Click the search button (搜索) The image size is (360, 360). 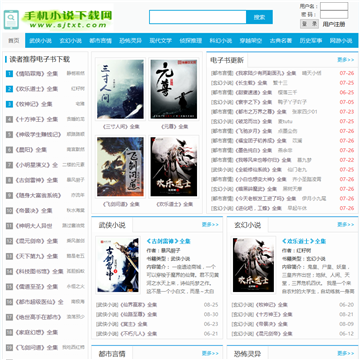coord(259,17)
